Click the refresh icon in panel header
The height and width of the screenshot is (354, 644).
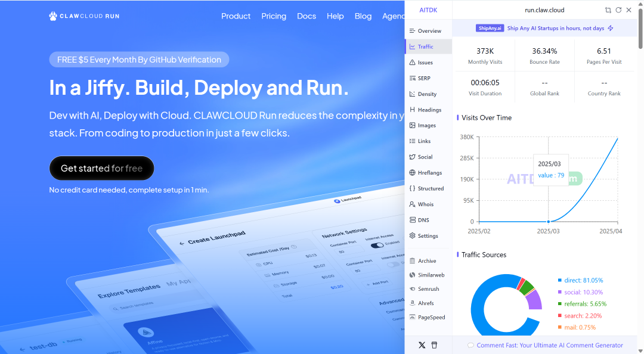pyautogui.click(x=618, y=10)
